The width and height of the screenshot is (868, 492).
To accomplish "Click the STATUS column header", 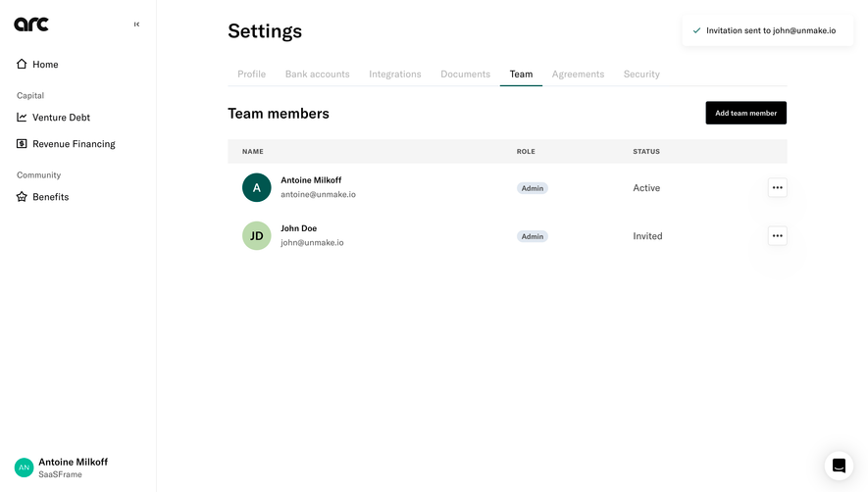I will tap(646, 152).
